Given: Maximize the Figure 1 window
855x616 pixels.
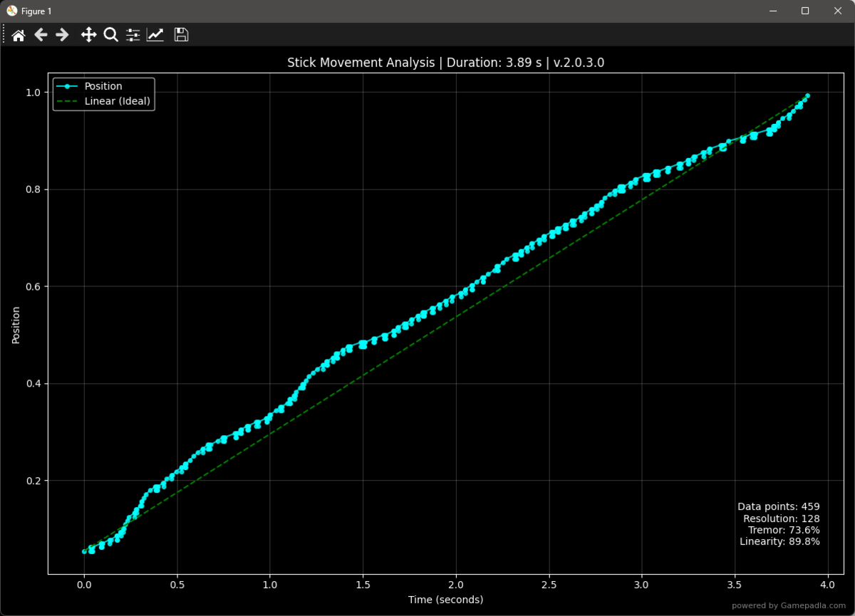Looking at the screenshot, I should point(805,11).
